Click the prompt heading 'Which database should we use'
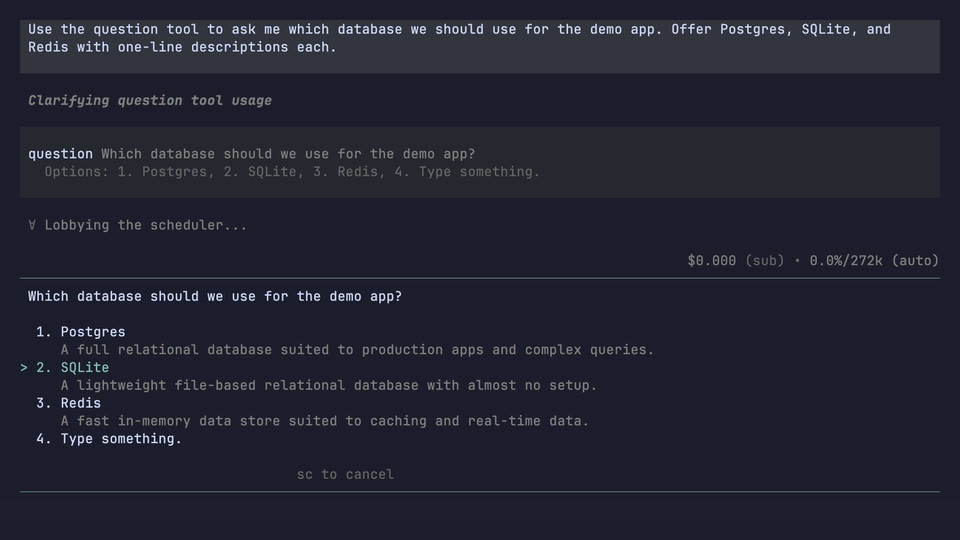The width and height of the screenshot is (960, 540). [x=215, y=296]
